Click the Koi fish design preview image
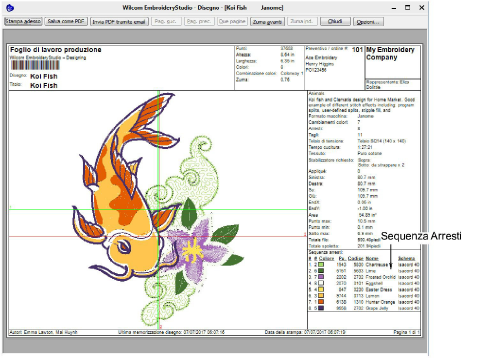This screenshot has height=360, width=478. pos(158,210)
